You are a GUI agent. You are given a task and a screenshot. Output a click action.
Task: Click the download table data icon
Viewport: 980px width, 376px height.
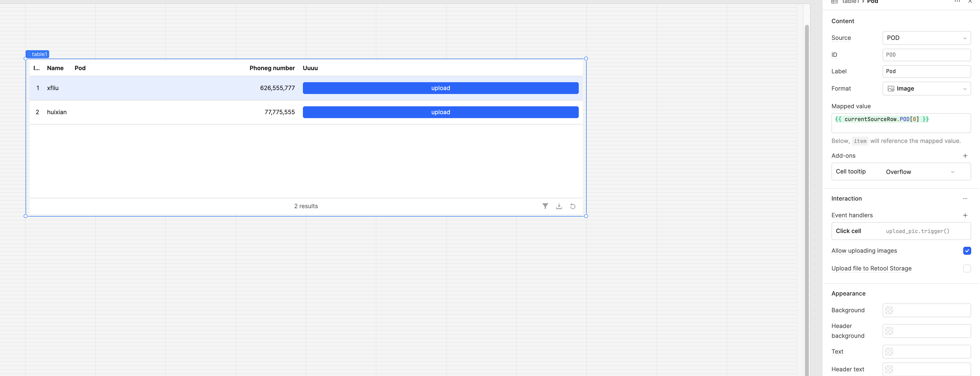pyautogui.click(x=559, y=206)
